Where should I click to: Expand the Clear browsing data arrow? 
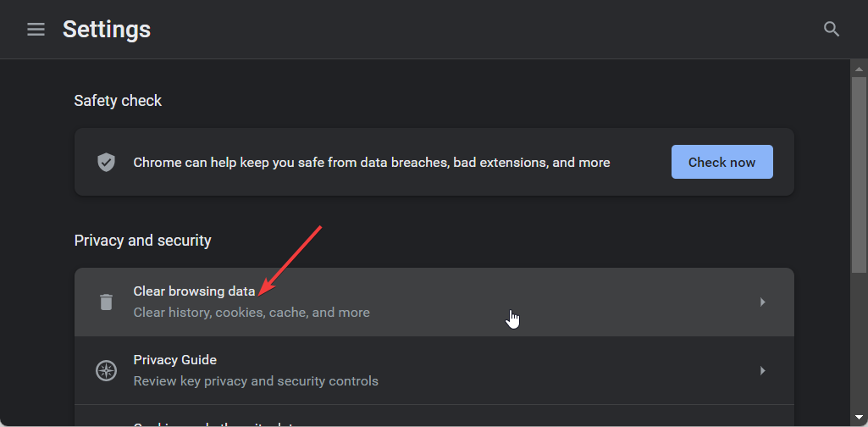coord(762,302)
